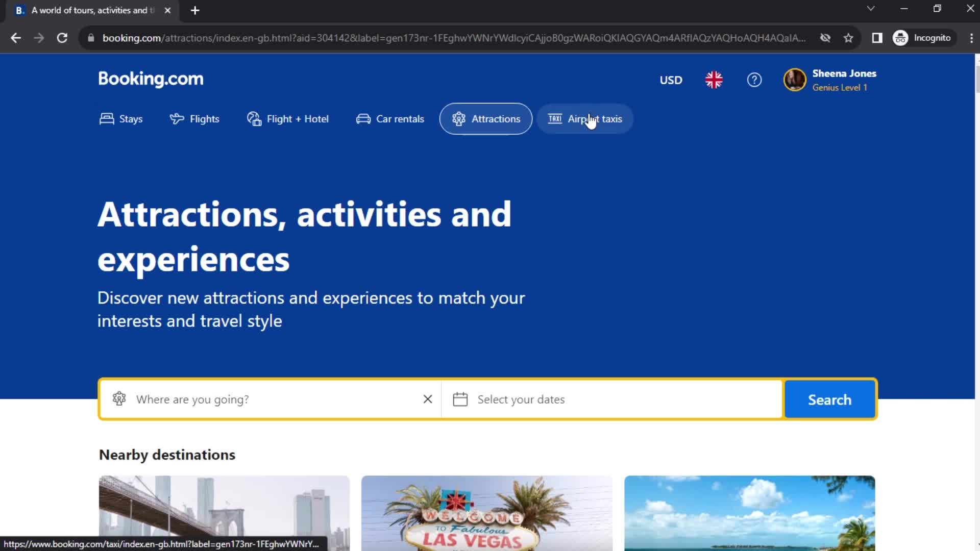Open the tropical beach destination card
980x551 pixels.
(749, 513)
